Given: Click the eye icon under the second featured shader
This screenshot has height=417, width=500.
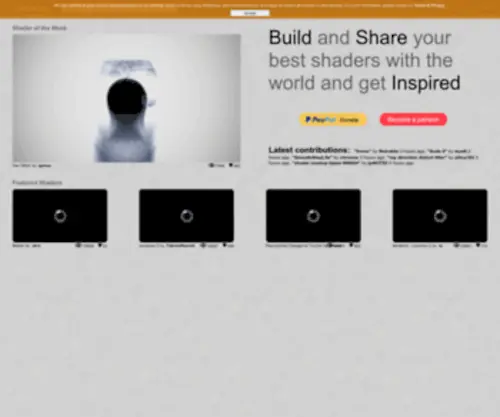Looking at the screenshot, I should point(203,245).
